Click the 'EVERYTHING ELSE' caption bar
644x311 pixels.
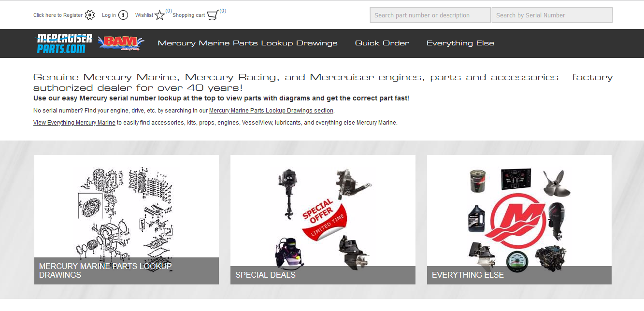(519, 275)
